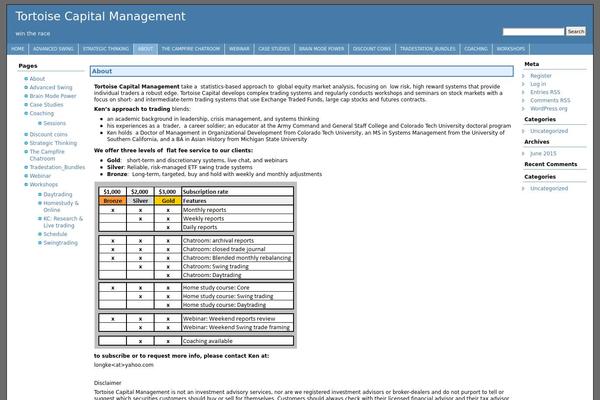The image size is (600, 400).
Task: Click the arrow bullet beside Entries RSS
Action: coord(523,92)
